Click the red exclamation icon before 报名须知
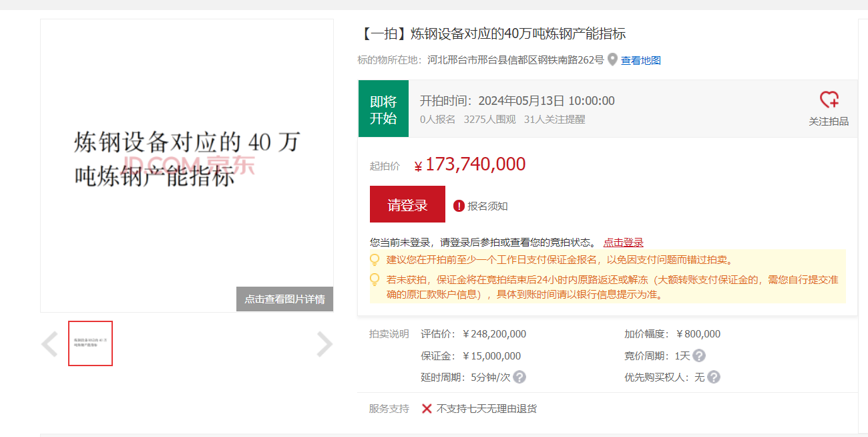Image resolution: width=868 pixels, height=437 pixels. tap(459, 206)
